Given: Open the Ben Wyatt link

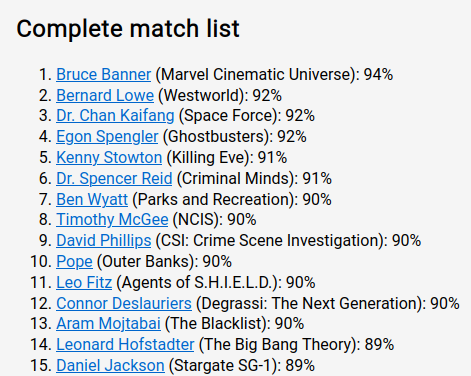Looking at the screenshot, I should click(x=92, y=200).
